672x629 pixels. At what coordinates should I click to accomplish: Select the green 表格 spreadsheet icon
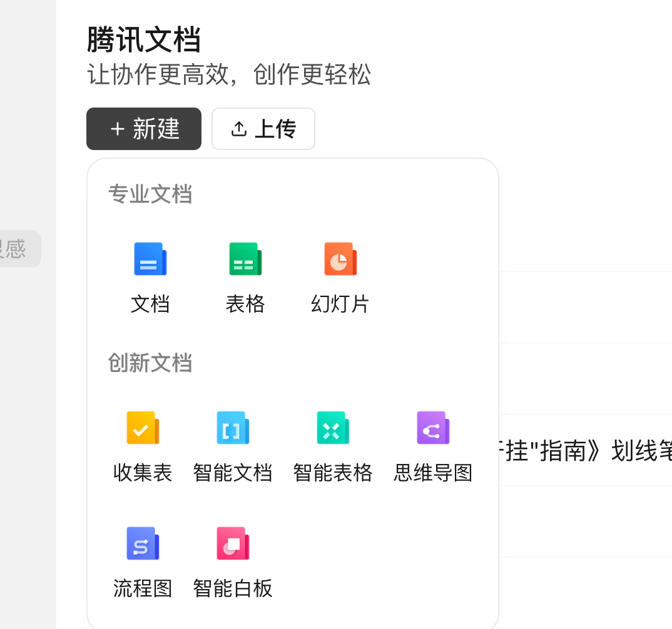click(245, 259)
